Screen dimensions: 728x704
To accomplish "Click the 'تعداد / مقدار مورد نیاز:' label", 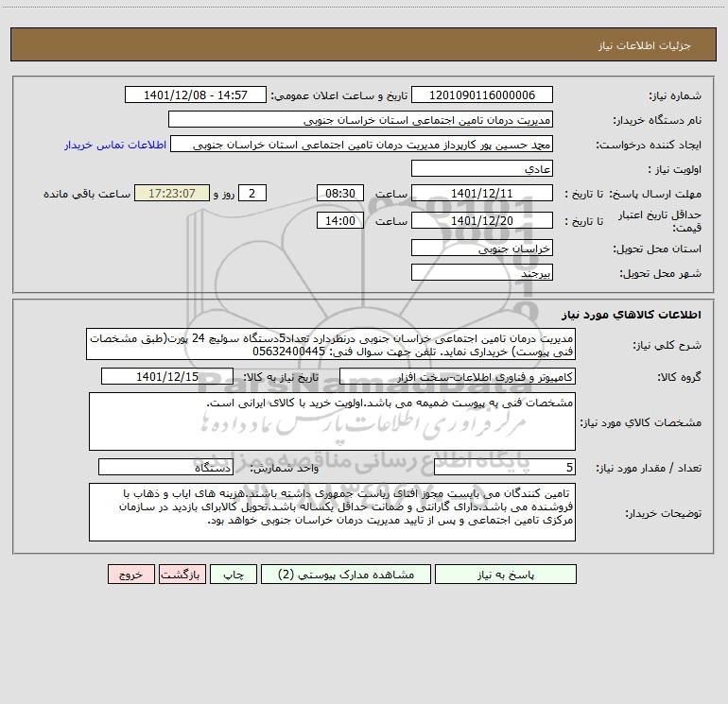I will (x=649, y=468).
